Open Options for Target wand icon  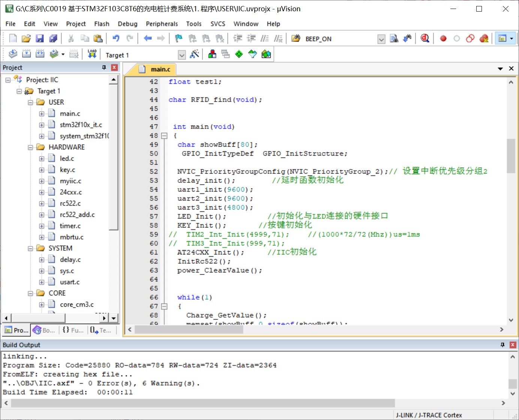[x=194, y=54]
